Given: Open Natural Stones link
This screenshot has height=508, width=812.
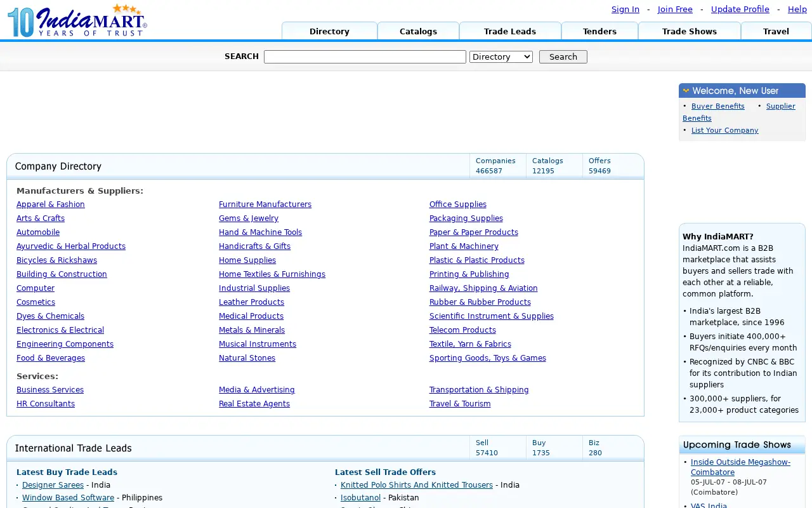Looking at the screenshot, I should coord(247,358).
